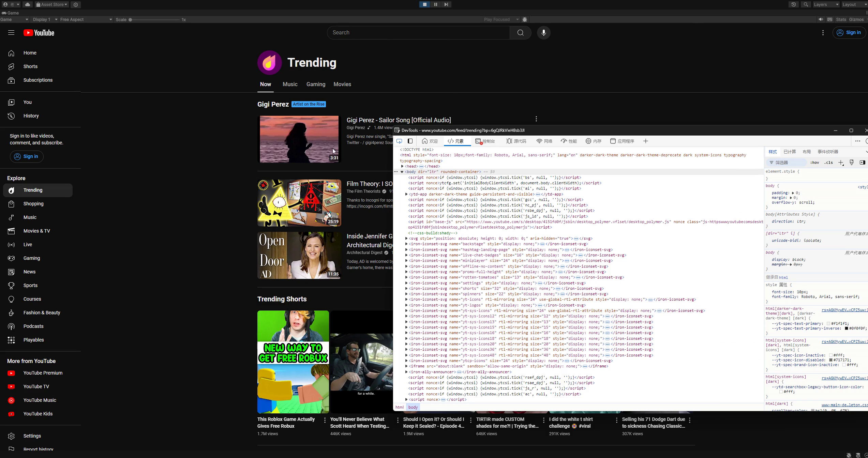
Task: Click the Unity cloud services icon
Action: click(x=28, y=4)
